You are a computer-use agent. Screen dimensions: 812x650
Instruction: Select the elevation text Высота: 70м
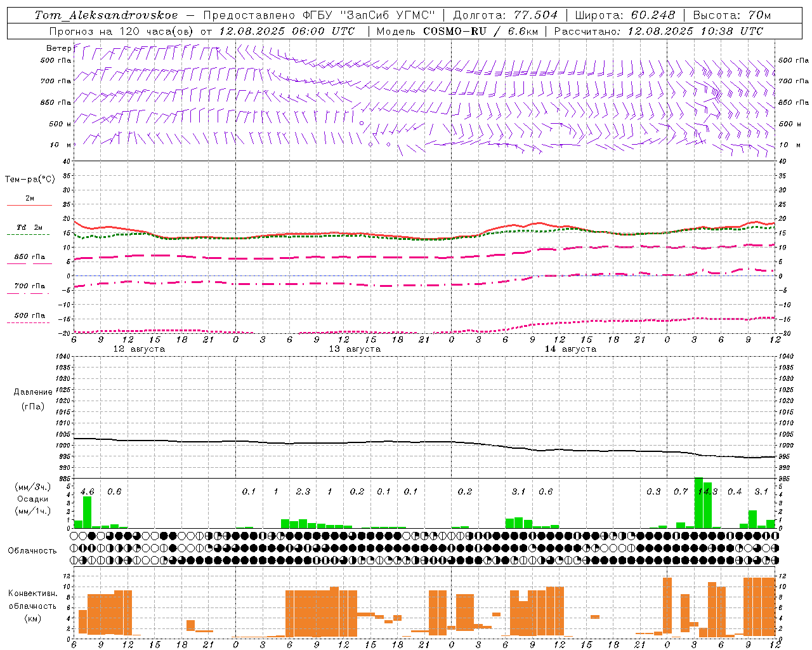[732, 15]
